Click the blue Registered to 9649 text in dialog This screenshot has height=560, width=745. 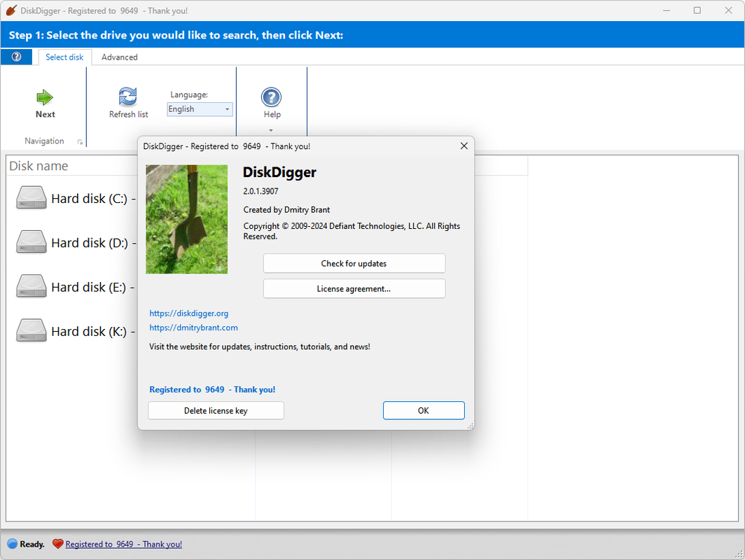[212, 389]
